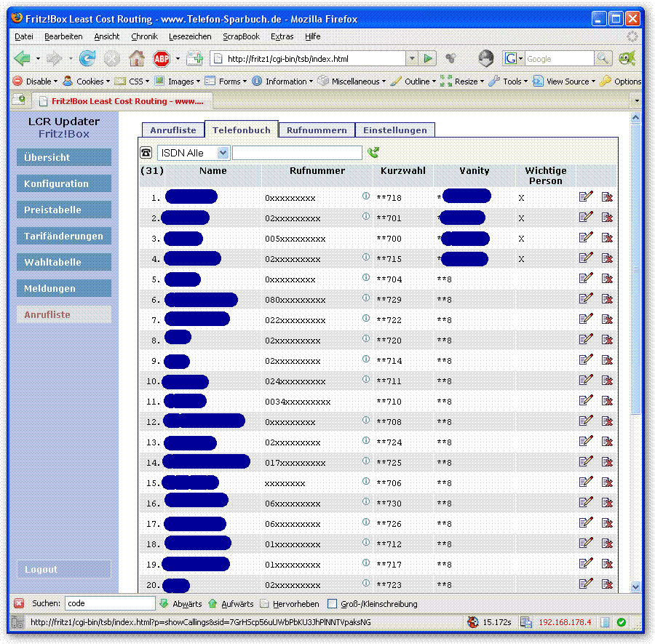Open Übersicht in the sidebar
Image resolution: width=655 pixels, height=644 pixels.
pyautogui.click(x=64, y=157)
